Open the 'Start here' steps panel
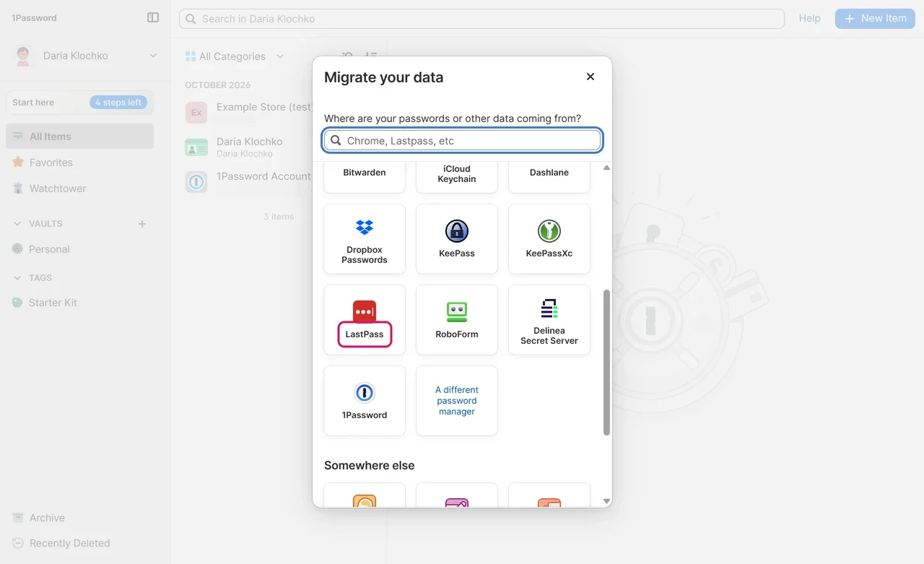Screen dimensions: 924x564 coord(79,103)
